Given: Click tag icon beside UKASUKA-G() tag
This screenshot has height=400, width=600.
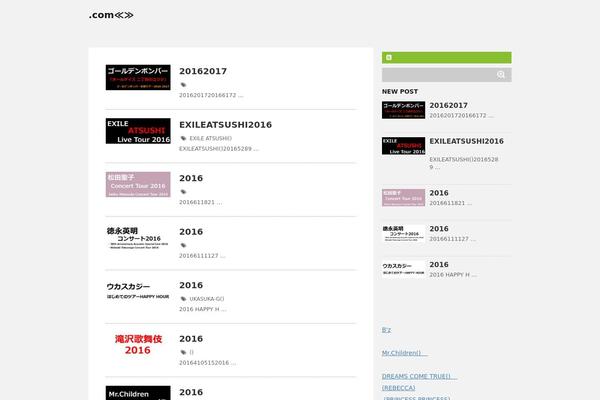Looking at the screenshot, I should point(183,299).
